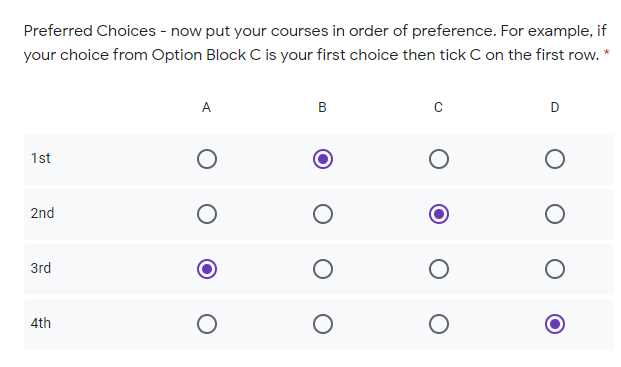Viewport: 621px width, 367px height.
Task: Pick D as 1st preference
Action: pyautogui.click(x=555, y=159)
